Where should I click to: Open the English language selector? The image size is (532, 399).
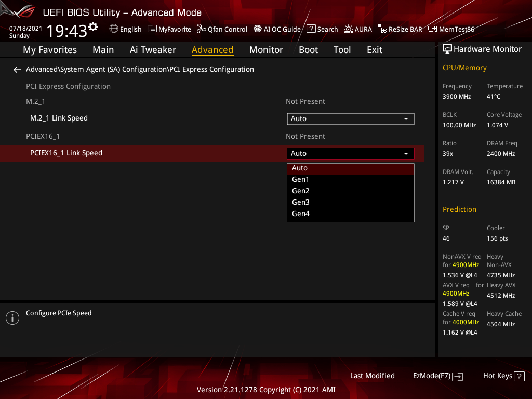click(125, 29)
